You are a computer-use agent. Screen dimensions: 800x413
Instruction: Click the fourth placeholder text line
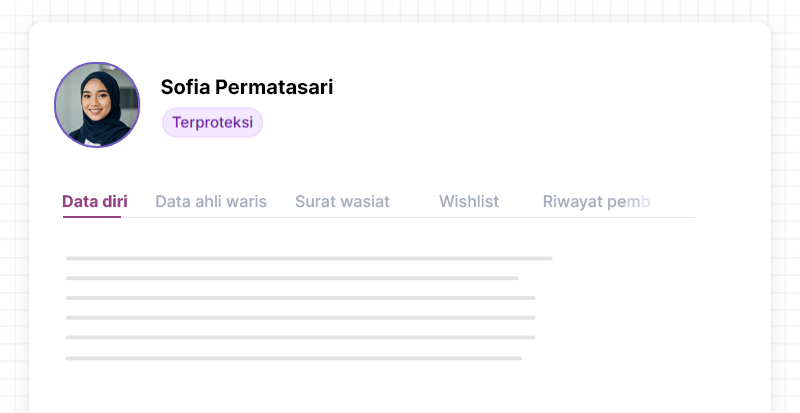(300, 318)
